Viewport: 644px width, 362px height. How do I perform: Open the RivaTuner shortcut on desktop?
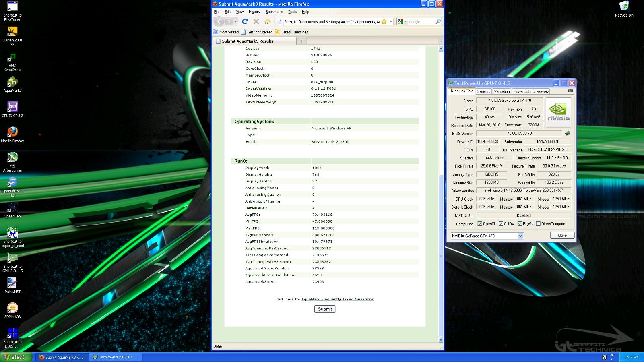tap(12, 11)
